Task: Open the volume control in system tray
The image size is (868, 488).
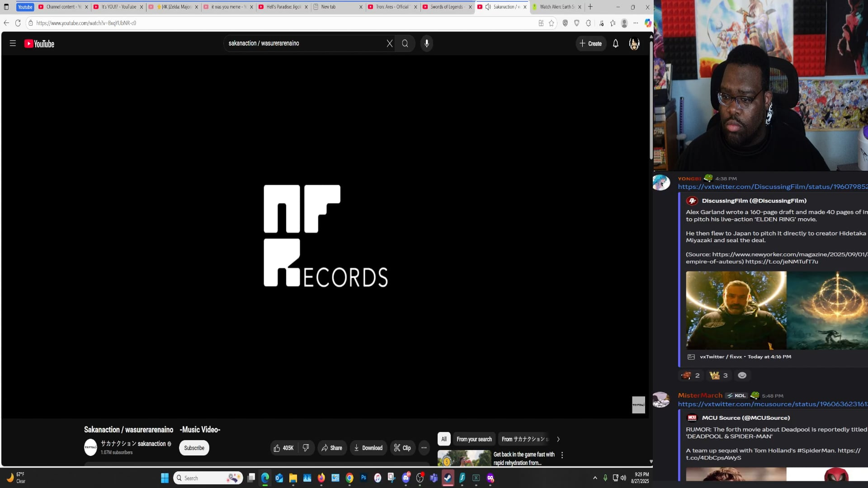Action: pos(623,478)
